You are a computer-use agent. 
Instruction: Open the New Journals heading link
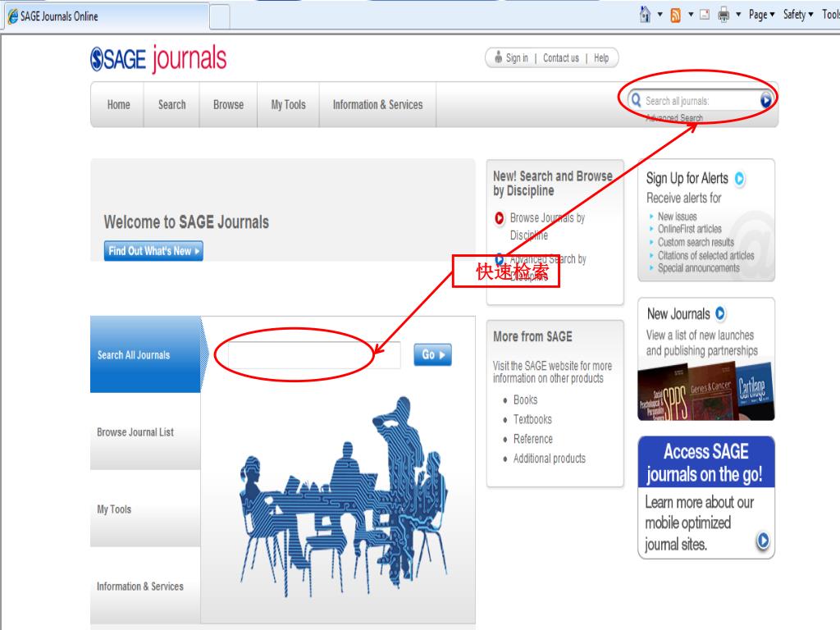click(x=678, y=313)
